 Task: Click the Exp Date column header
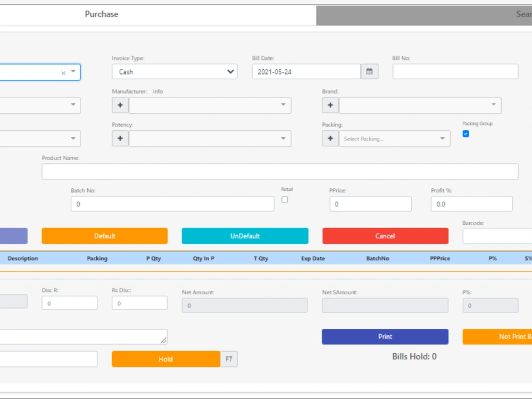(313, 259)
